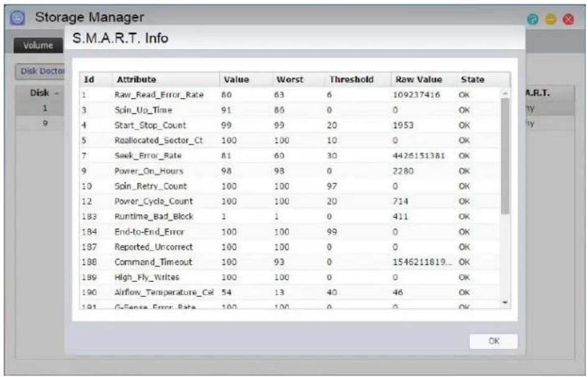Select the Power_On_Hours attribute
588x377 pixels.
(x=149, y=171)
